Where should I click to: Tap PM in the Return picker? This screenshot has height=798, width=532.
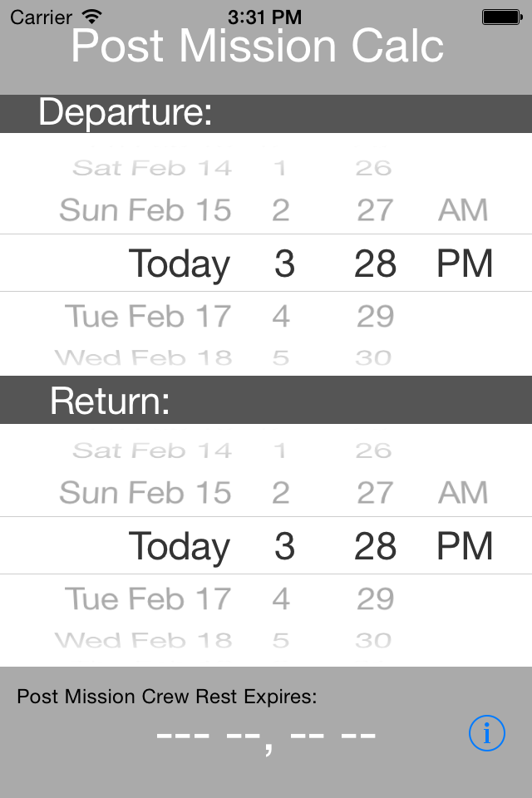465,546
